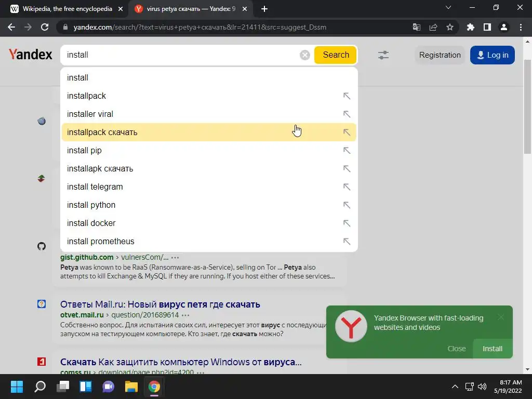Open File Explorer from taskbar
532x399 pixels.
point(131,387)
